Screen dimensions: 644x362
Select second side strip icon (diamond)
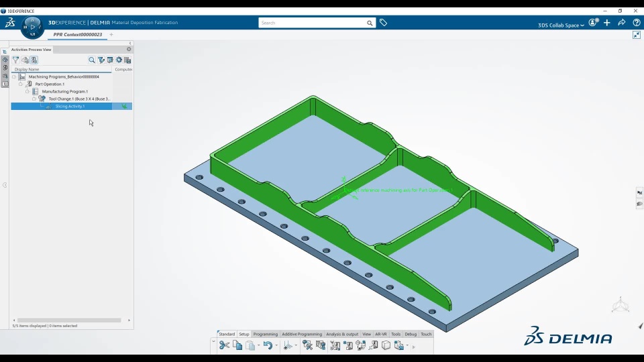coord(5,60)
